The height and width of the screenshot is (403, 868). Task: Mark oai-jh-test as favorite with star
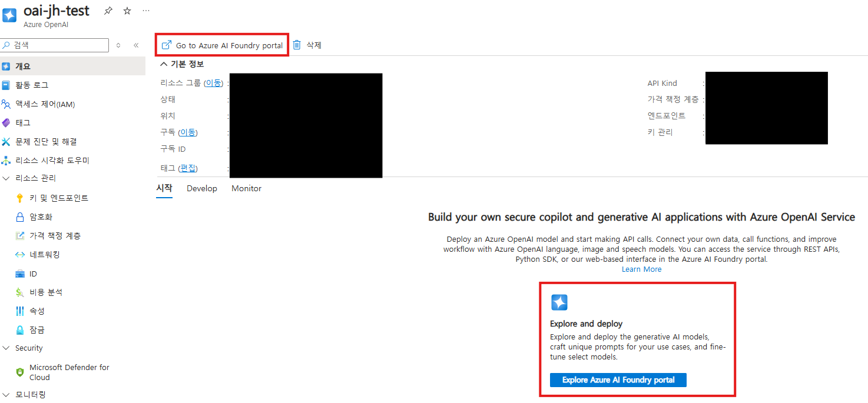tap(127, 11)
